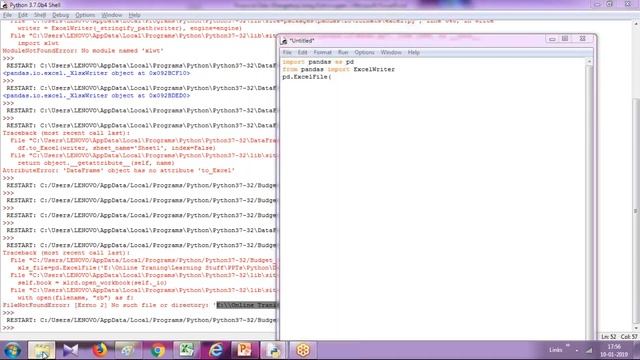Open the orange flower app in the taskbar
Image resolution: width=640 pixels, height=360 pixels.
[x=302, y=350]
